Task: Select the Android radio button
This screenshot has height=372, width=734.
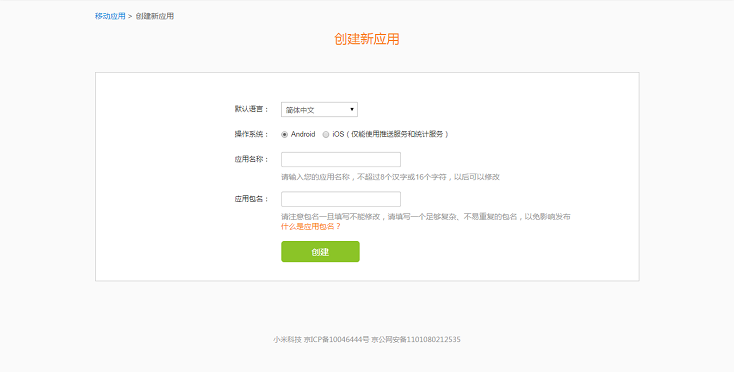Action: 284,135
